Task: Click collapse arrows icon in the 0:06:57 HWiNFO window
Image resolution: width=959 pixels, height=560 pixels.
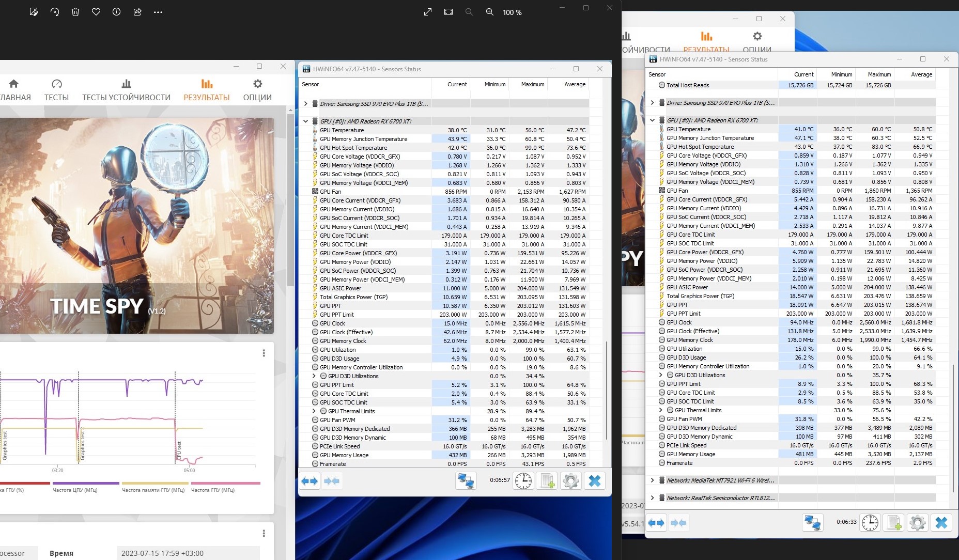Action: (x=332, y=481)
